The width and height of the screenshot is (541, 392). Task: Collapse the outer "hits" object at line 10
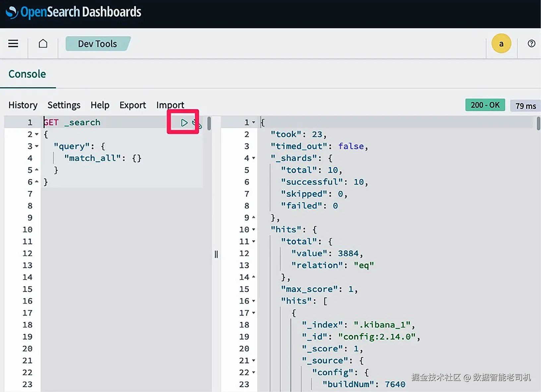pos(254,229)
